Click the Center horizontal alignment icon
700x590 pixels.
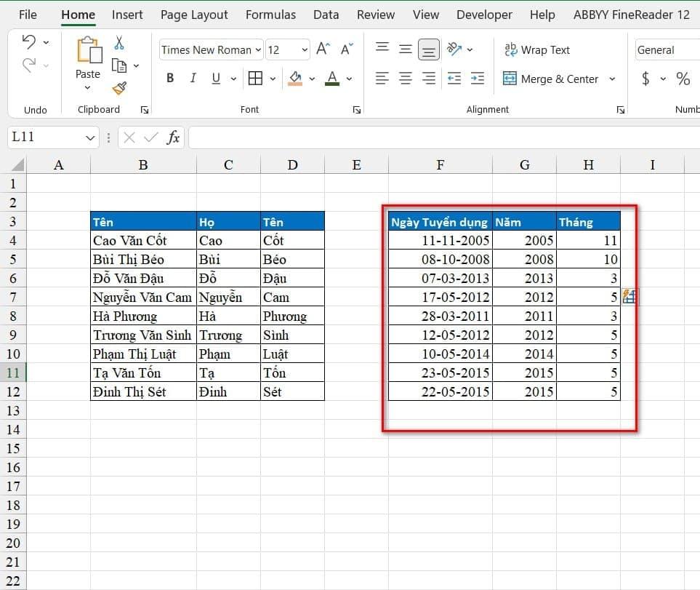click(x=406, y=79)
